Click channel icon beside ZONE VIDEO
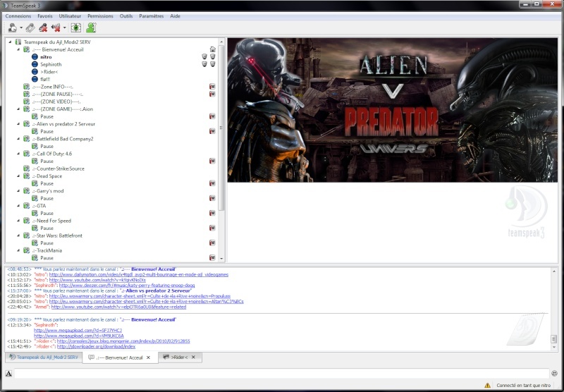Image resolution: width=564 pixels, height=392 pixels. tap(26, 102)
